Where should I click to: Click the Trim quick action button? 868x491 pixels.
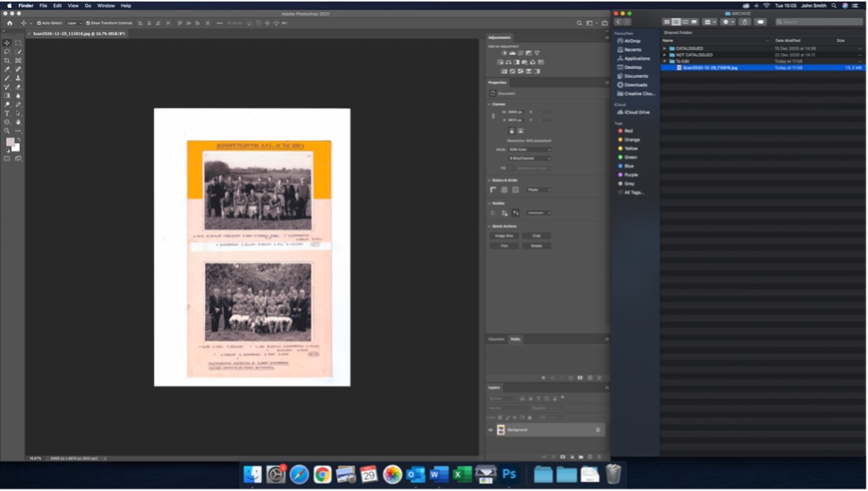click(x=503, y=246)
